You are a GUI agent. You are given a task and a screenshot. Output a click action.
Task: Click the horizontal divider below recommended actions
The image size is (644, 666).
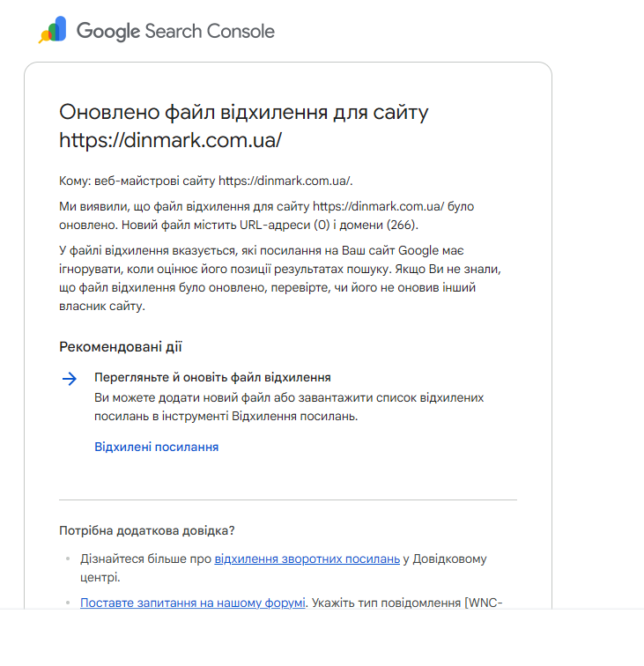[287, 499]
